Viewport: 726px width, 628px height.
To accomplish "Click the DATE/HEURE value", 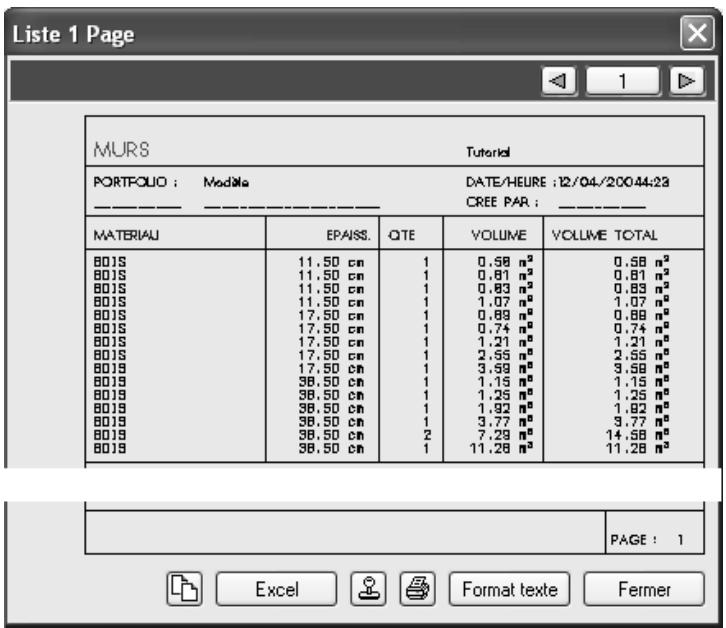I will [614, 182].
